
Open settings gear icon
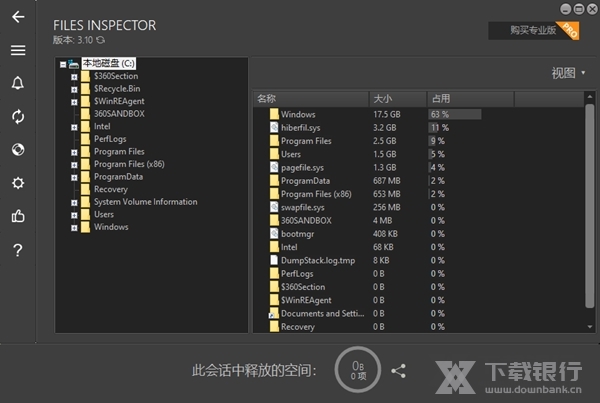click(x=18, y=183)
